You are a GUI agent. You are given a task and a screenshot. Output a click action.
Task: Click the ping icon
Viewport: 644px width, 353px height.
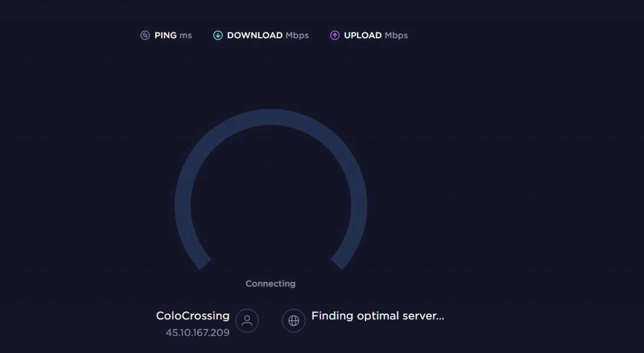[145, 35]
